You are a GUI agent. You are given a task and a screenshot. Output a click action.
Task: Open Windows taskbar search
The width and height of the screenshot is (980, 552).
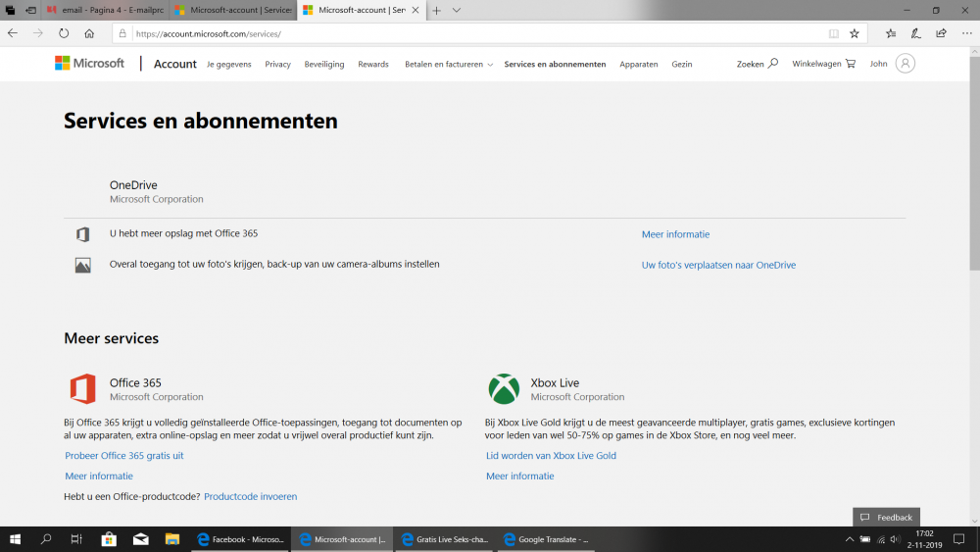[x=46, y=539]
